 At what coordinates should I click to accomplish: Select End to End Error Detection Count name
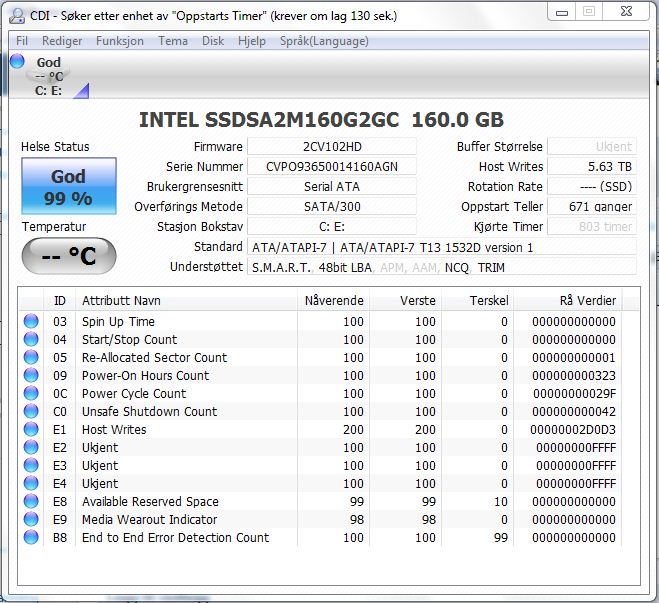point(175,537)
